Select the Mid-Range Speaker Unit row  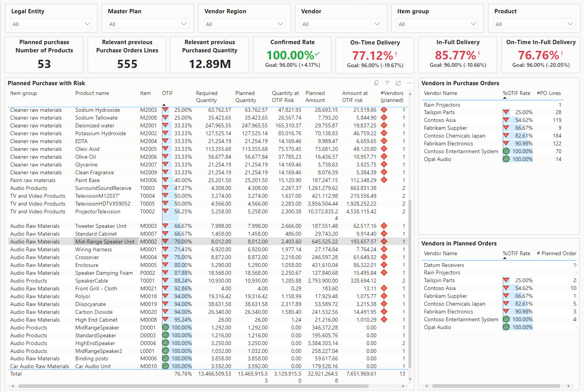tap(104, 242)
